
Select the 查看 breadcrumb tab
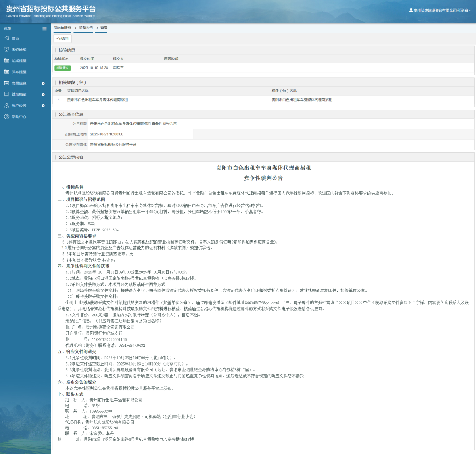[104, 28]
